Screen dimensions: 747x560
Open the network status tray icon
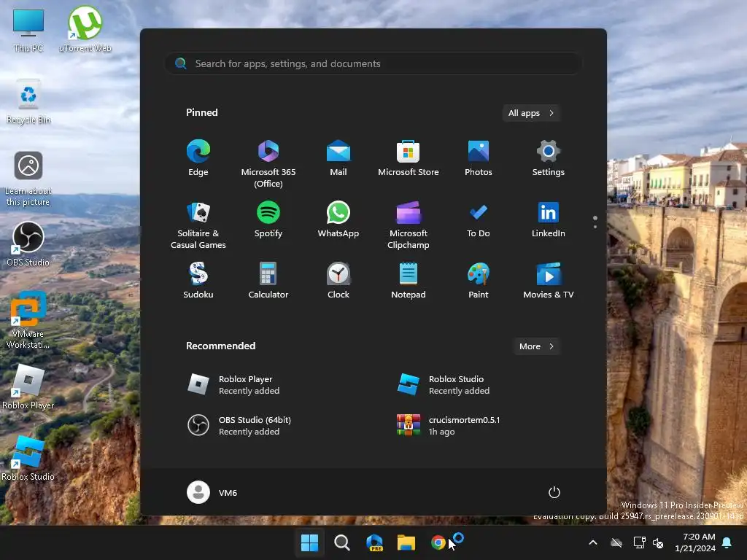click(x=639, y=542)
